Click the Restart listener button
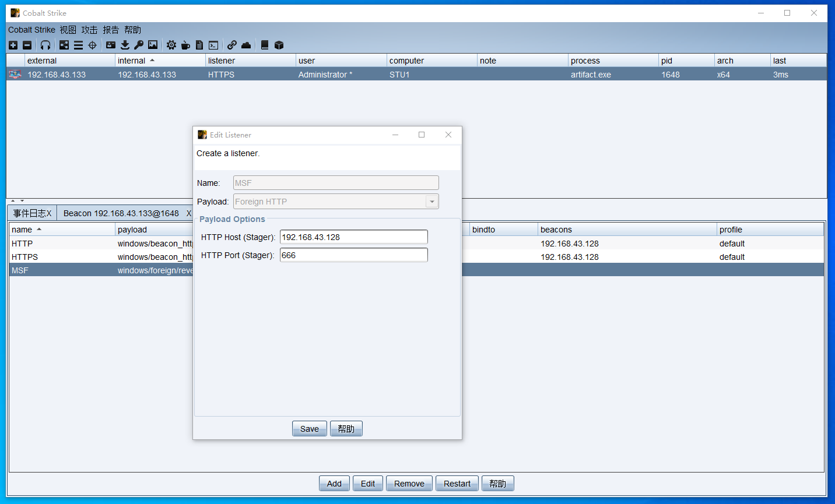The height and width of the screenshot is (504, 835). click(x=457, y=484)
